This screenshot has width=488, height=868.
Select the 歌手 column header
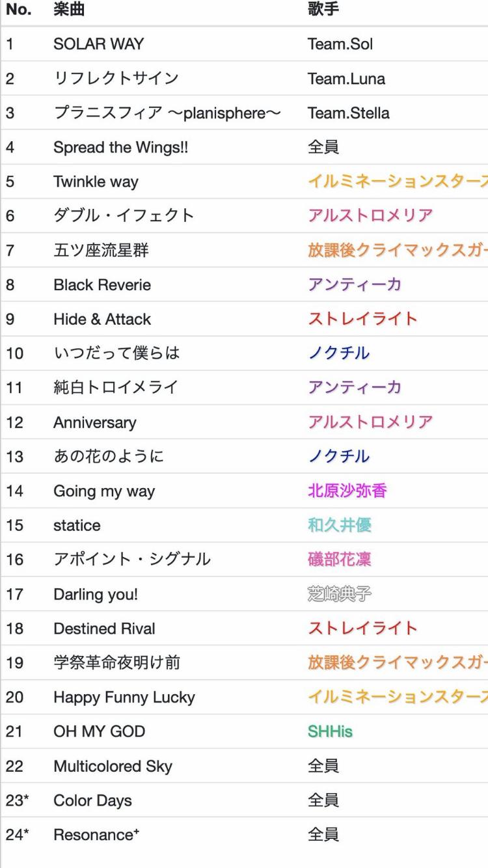323,10
